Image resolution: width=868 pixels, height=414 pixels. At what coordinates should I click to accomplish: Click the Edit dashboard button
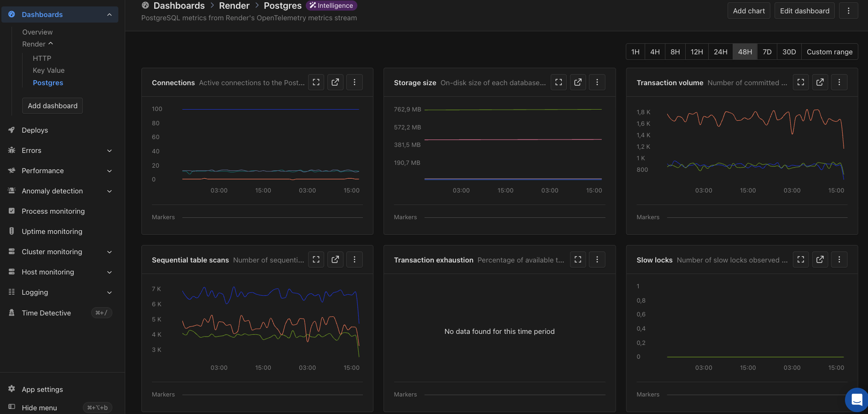(804, 11)
